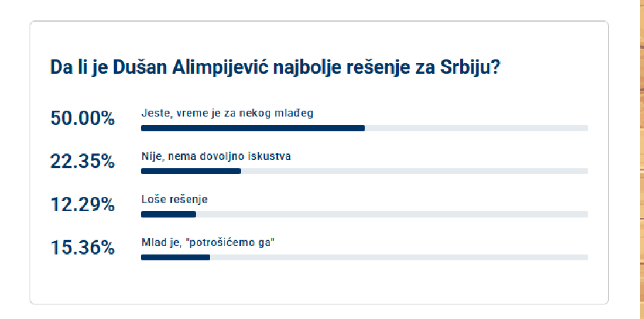Viewport: 644px width, 319px height.
Task: Click the wooden image strip at right edge
Action: pyautogui.click(x=640, y=159)
